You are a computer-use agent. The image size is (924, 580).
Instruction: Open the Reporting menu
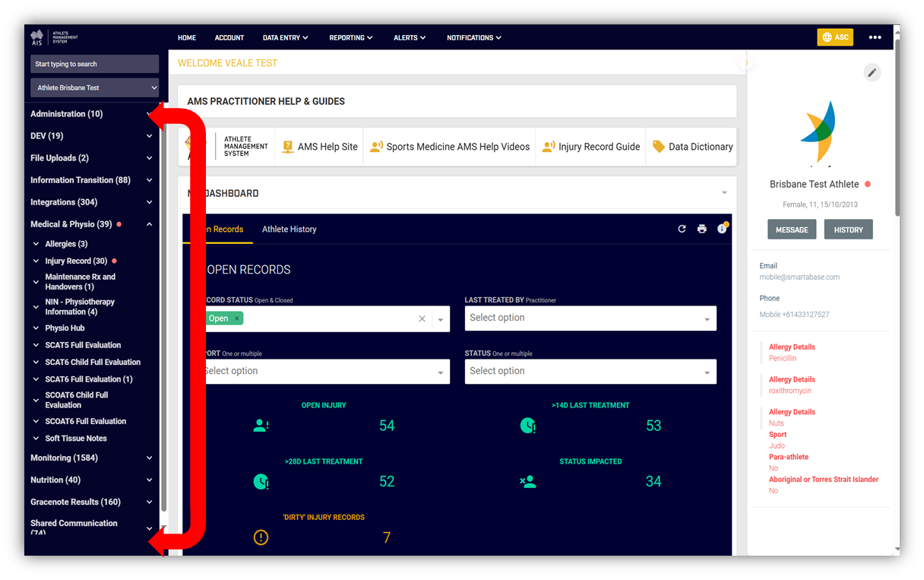350,37
